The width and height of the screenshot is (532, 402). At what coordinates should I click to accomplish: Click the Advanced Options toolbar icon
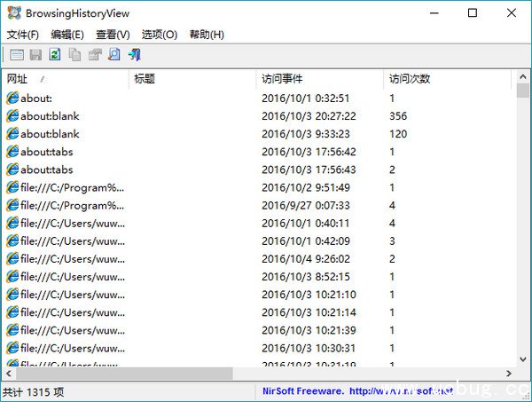pyautogui.click(x=17, y=55)
